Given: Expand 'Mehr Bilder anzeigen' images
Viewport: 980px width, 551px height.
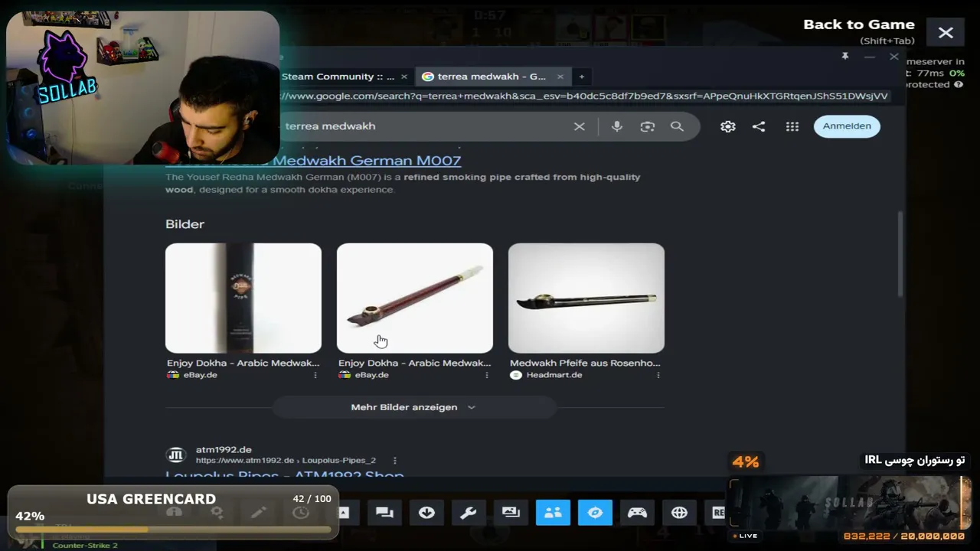Looking at the screenshot, I should (413, 407).
